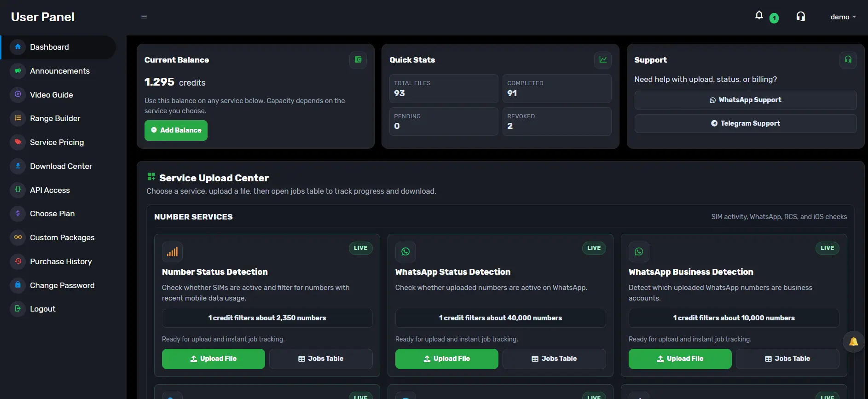Screen dimensions: 868x399
Task: Open Dashboard in the sidebar
Action: point(58,47)
